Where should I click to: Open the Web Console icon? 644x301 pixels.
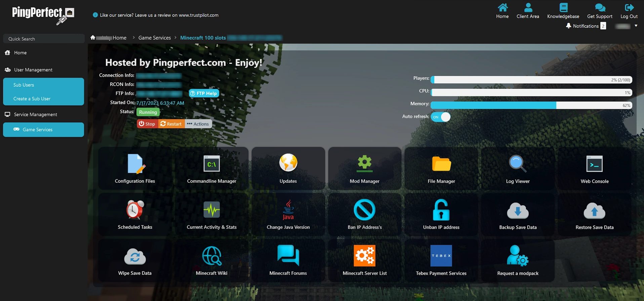[x=594, y=164]
